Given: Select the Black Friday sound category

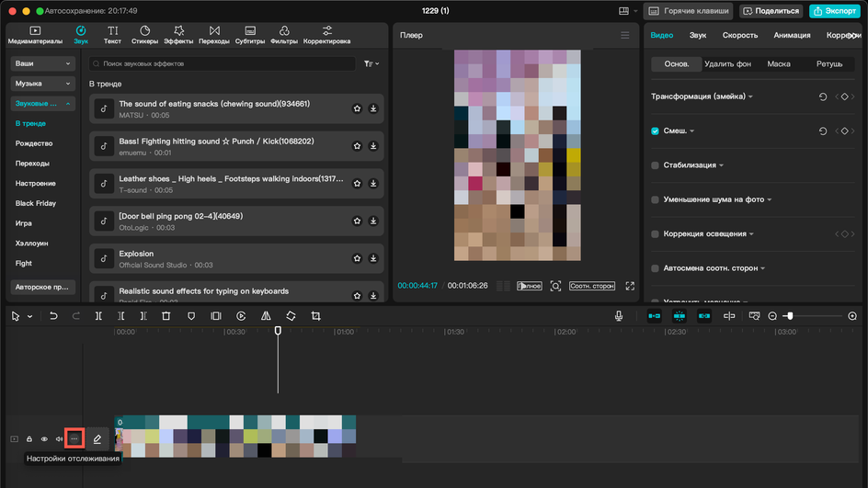Looking at the screenshot, I should [36, 203].
